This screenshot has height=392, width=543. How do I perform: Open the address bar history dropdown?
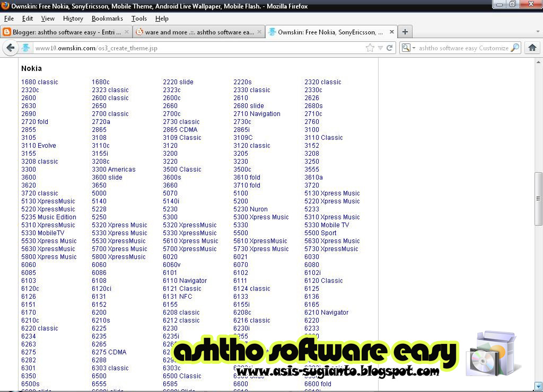click(381, 48)
